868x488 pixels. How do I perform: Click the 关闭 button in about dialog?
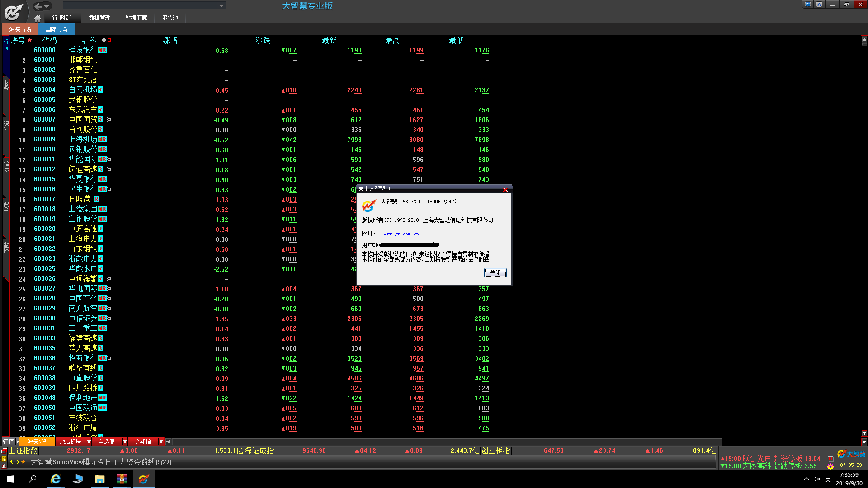tap(495, 272)
